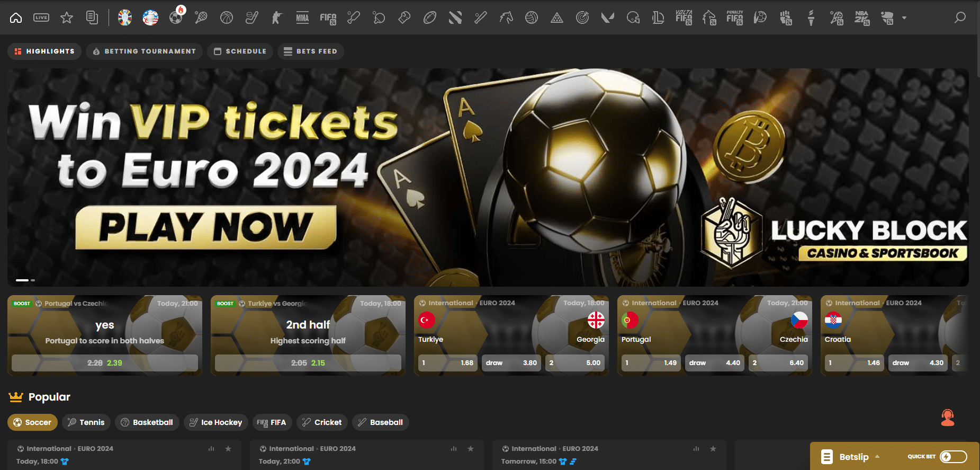The height and width of the screenshot is (470, 980).
Task: Open stats for Today 18:00 match
Action: click(211, 449)
